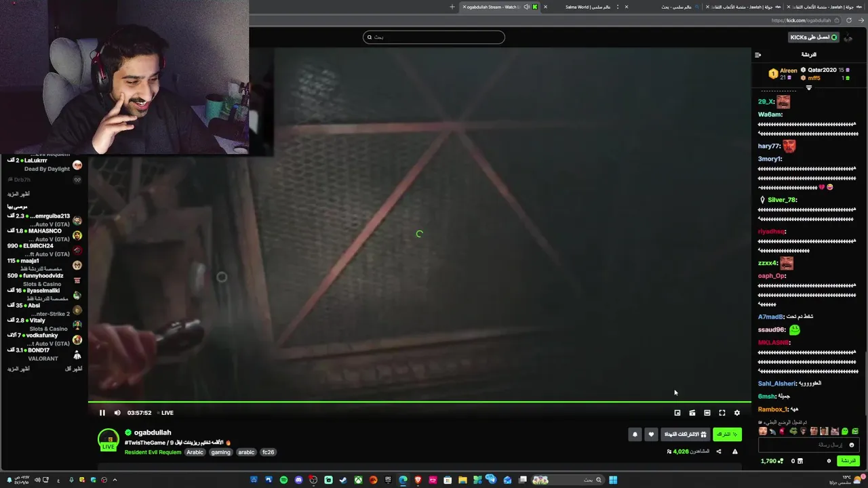Open a new browser tab
868x488 pixels.
click(x=452, y=7)
